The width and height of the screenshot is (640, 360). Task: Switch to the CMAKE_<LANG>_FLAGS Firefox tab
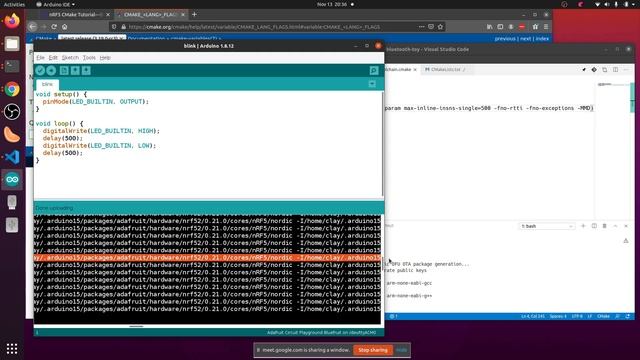pos(150,14)
